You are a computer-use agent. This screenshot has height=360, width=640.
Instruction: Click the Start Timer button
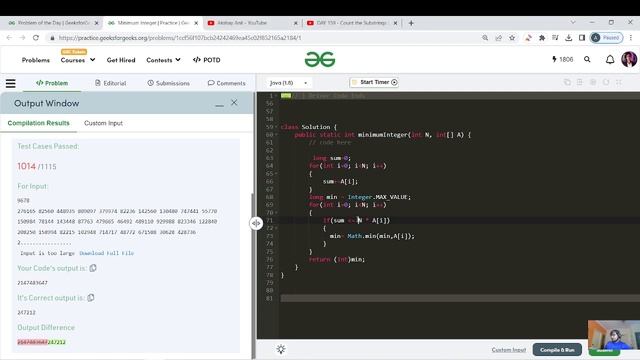(x=374, y=82)
